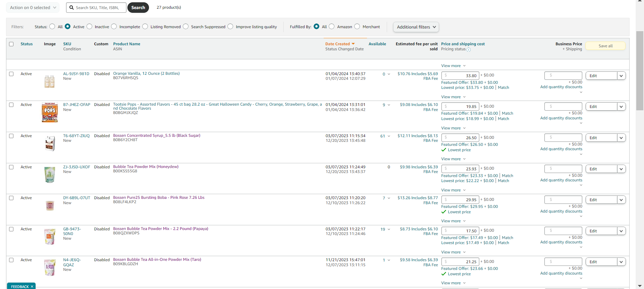Open the Additional filters dropdown
Image resolution: width=644 pixels, height=289 pixels.
[x=416, y=27]
